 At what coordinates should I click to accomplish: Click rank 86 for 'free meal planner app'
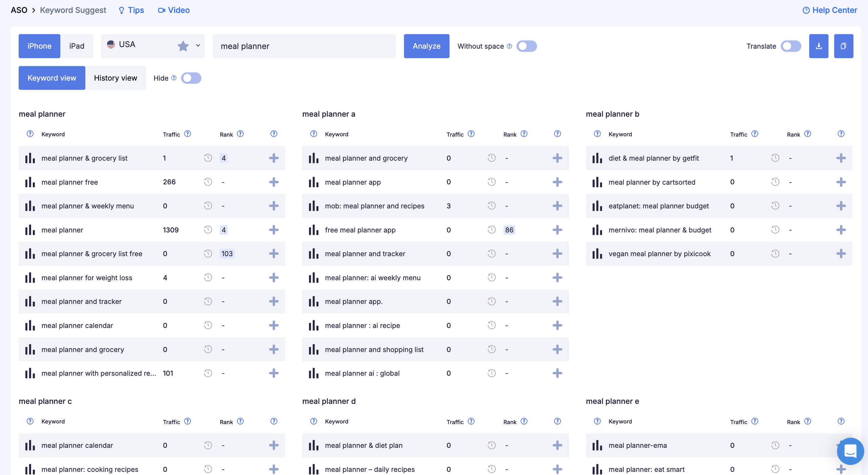[509, 230]
